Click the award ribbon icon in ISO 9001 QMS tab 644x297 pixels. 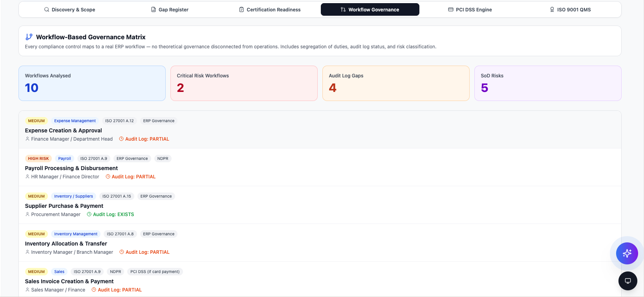tap(552, 9)
